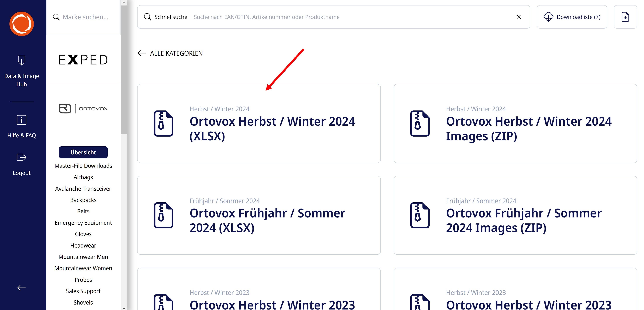644x310 pixels.
Task: Click the Logout label
Action: click(22, 173)
